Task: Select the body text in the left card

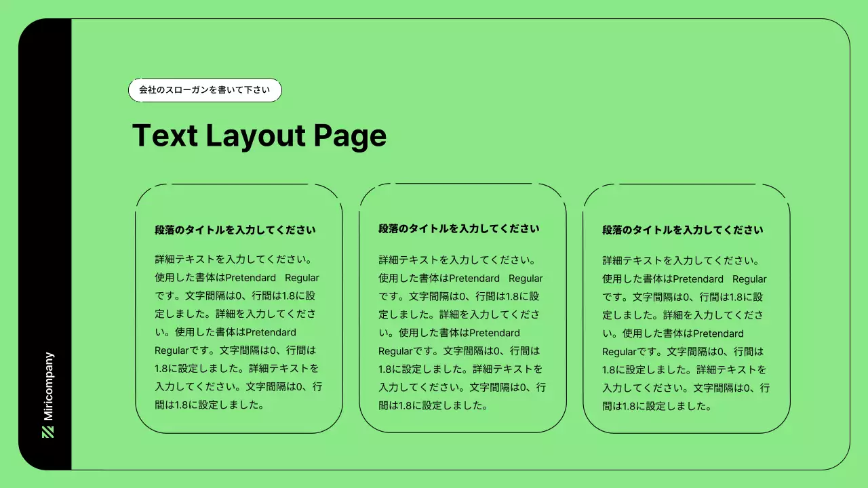Action: 237,332
